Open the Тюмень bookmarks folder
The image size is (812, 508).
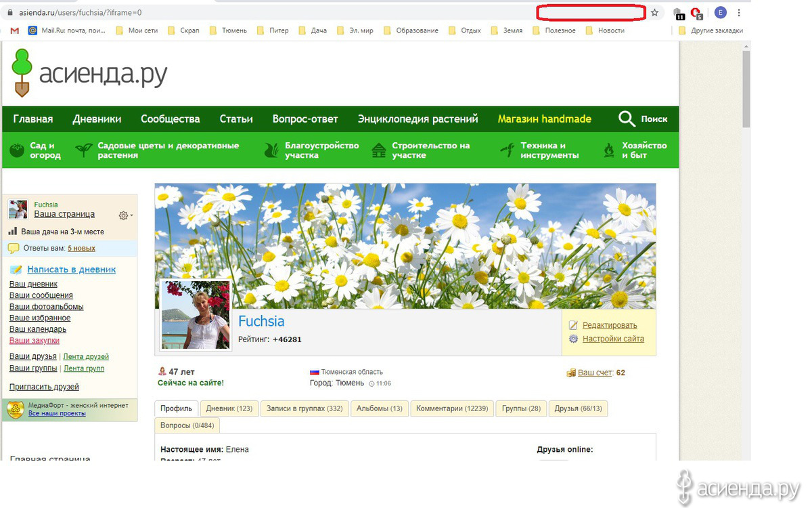(x=228, y=30)
